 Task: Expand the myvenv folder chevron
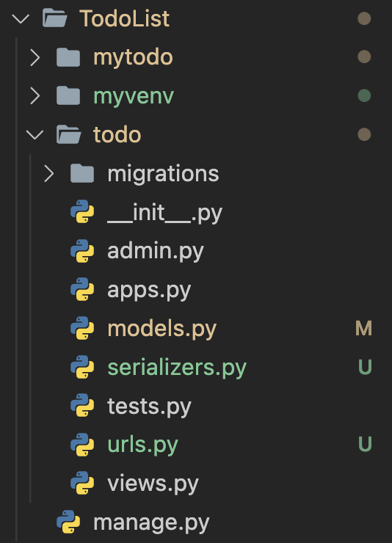(x=35, y=96)
